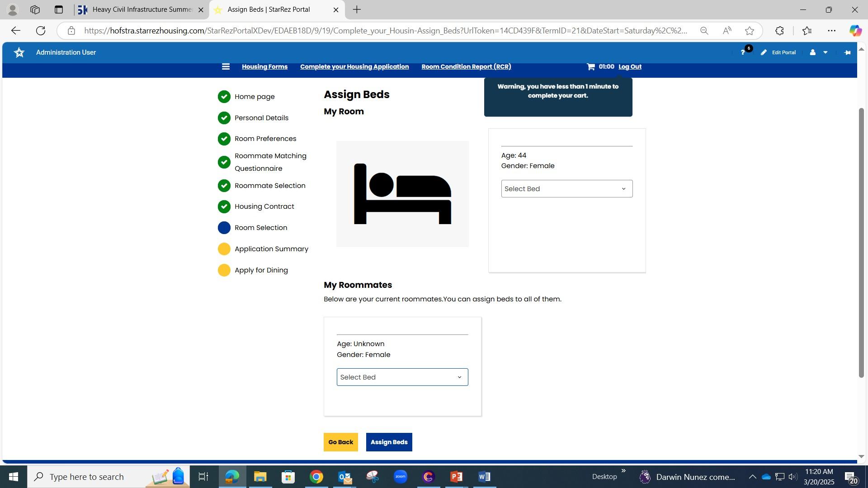
Task: Open Copilot sidebar icon
Action: point(854,31)
